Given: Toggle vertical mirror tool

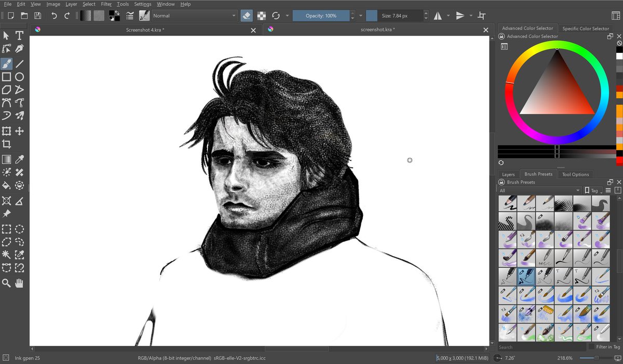Looking at the screenshot, I should coord(460,16).
